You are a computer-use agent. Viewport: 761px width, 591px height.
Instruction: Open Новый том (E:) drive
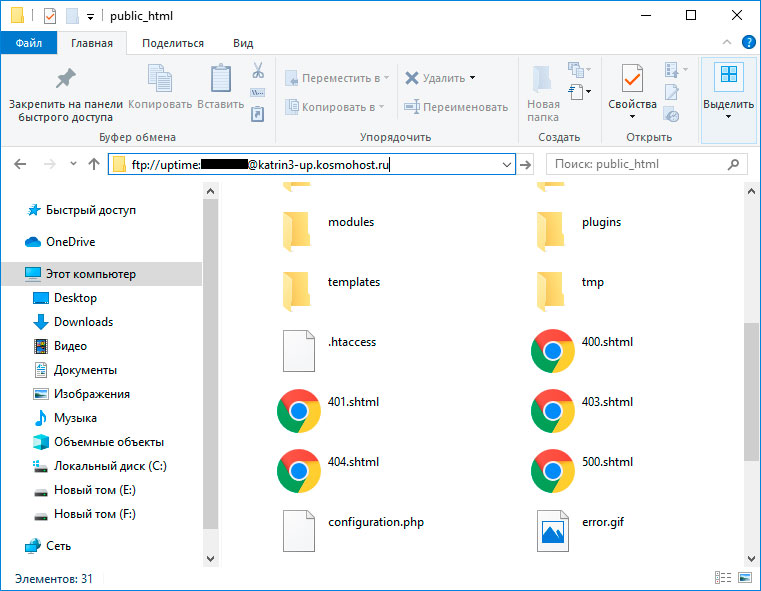[95, 490]
